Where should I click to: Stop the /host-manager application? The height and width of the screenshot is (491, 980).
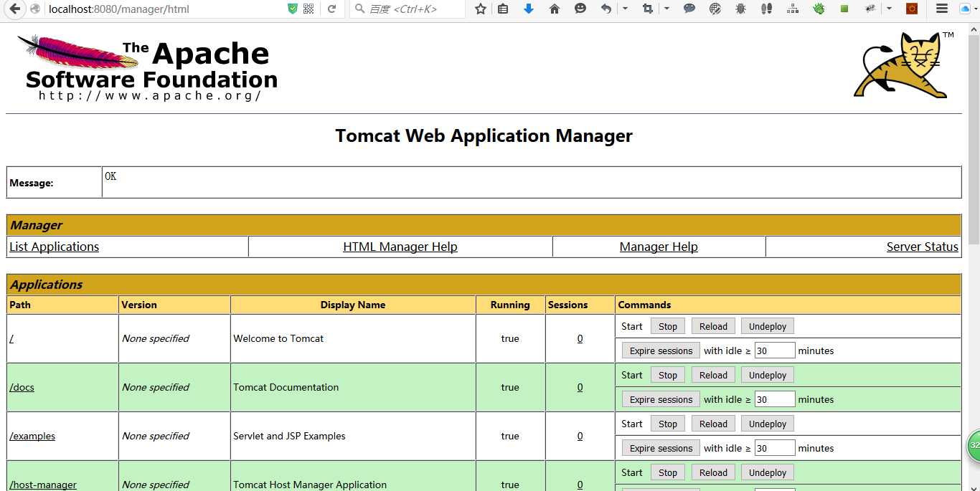668,472
